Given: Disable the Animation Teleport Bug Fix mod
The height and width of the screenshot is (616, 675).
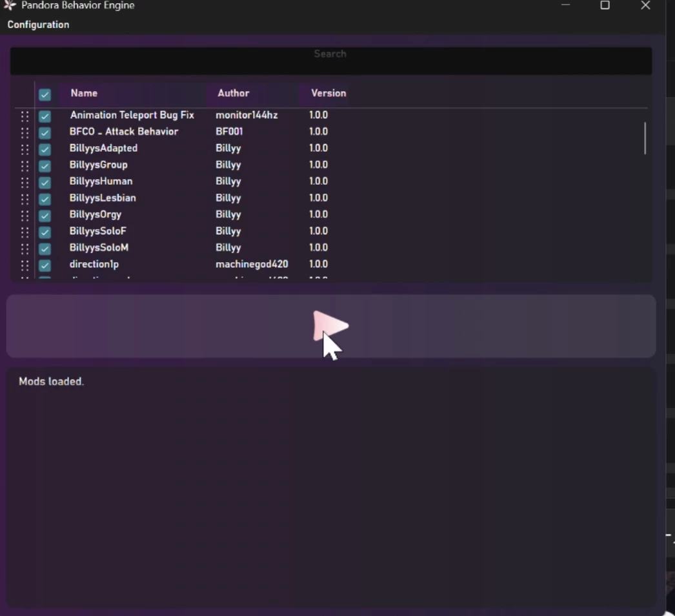Looking at the screenshot, I should pyautogui.click(x=45, y=116).
